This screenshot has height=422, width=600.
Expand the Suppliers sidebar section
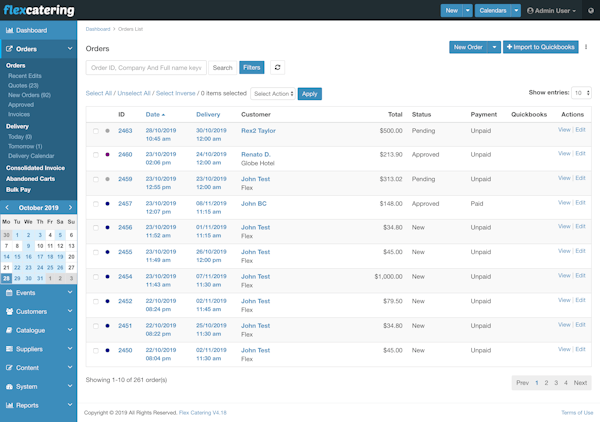click(38, 349)
